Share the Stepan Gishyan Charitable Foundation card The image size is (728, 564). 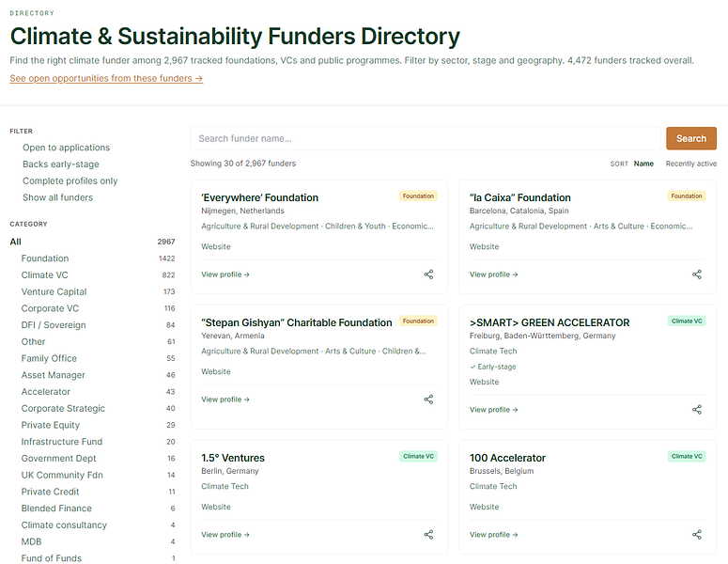pos(428,399)
